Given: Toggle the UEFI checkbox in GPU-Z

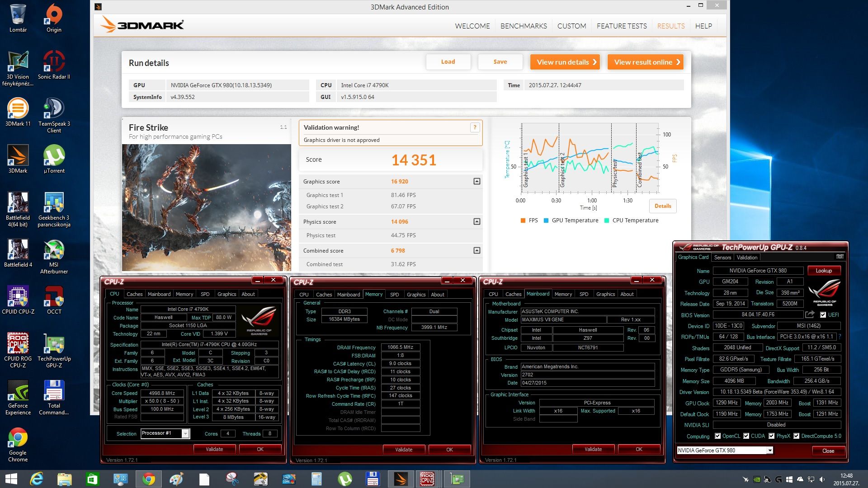Looking at the screenshot, I should pyautogui.click(x=823, y=315).
